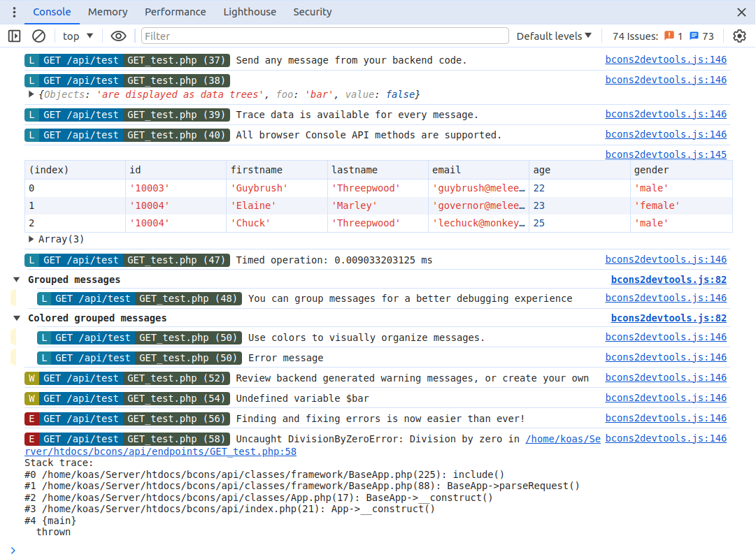Click the E error badge for line 56
This screenshot has width=756, height=559.
(32, 419)
